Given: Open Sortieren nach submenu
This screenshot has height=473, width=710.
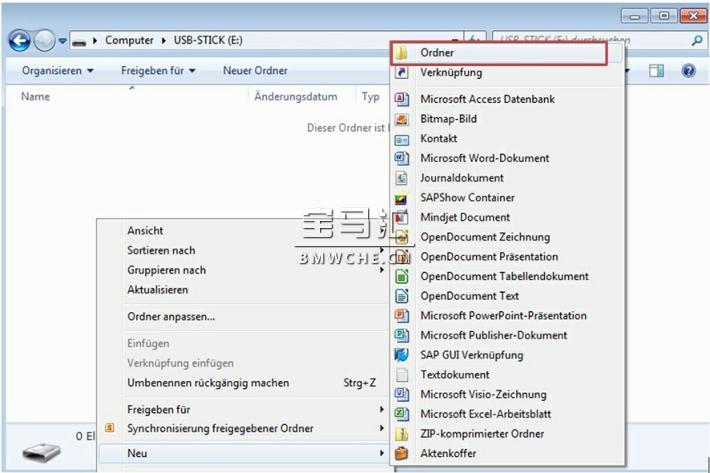Looking at the screenshot, I should point(161,250).
